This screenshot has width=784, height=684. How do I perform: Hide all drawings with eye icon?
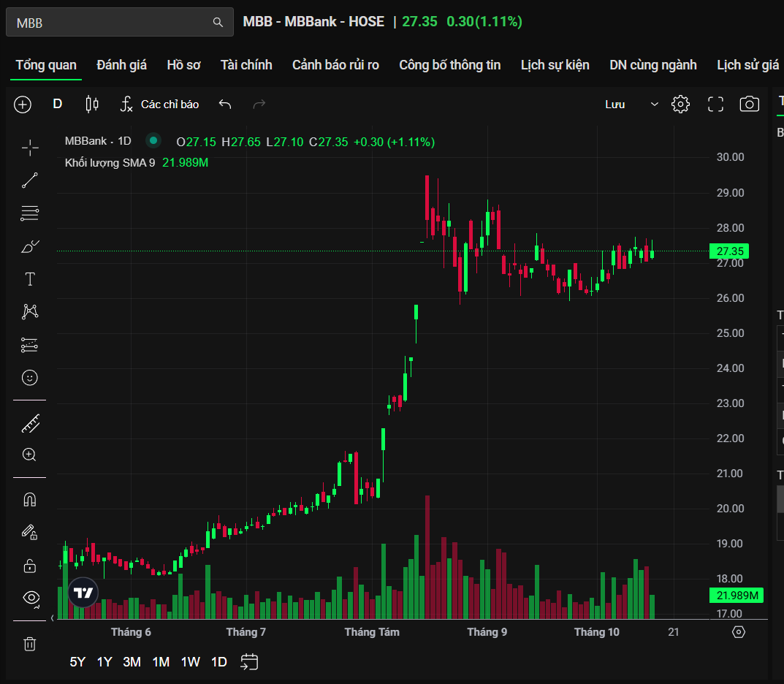click(30, 598)
